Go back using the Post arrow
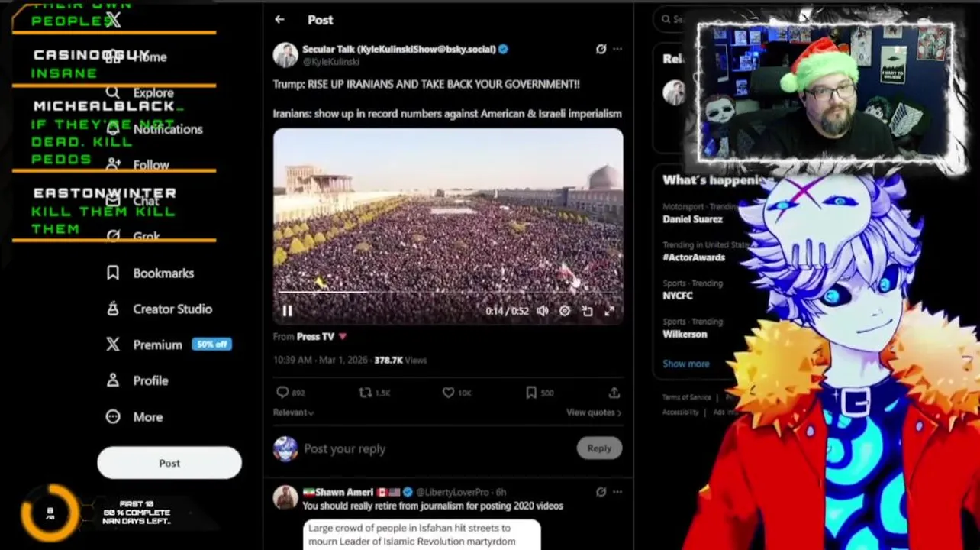980x550 pixels. [280, 20]
